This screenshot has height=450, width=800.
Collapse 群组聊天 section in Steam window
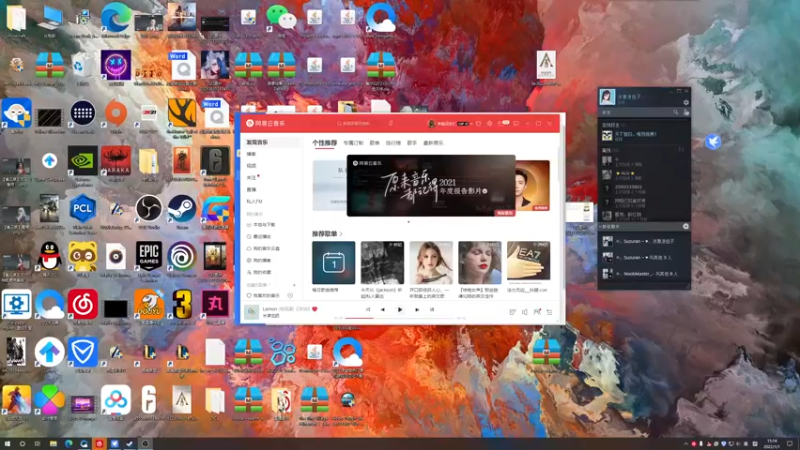coord(610,227)
